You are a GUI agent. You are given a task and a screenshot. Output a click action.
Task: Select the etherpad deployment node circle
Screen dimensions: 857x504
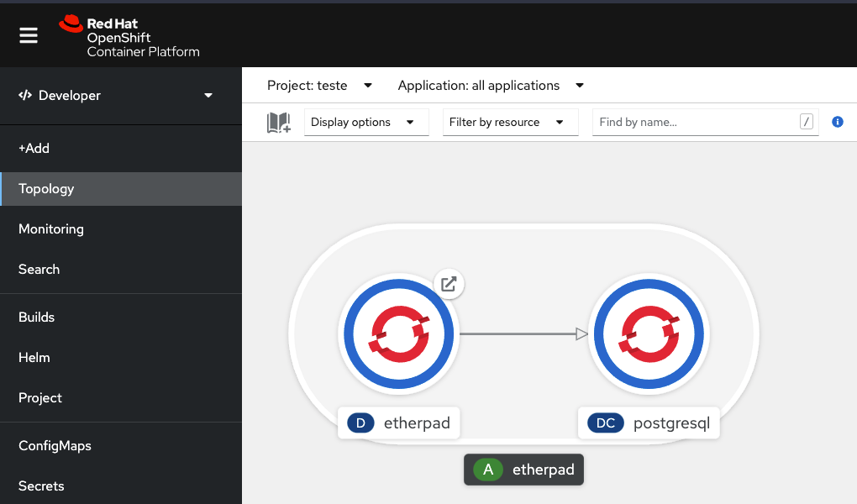tap(399, 334)
